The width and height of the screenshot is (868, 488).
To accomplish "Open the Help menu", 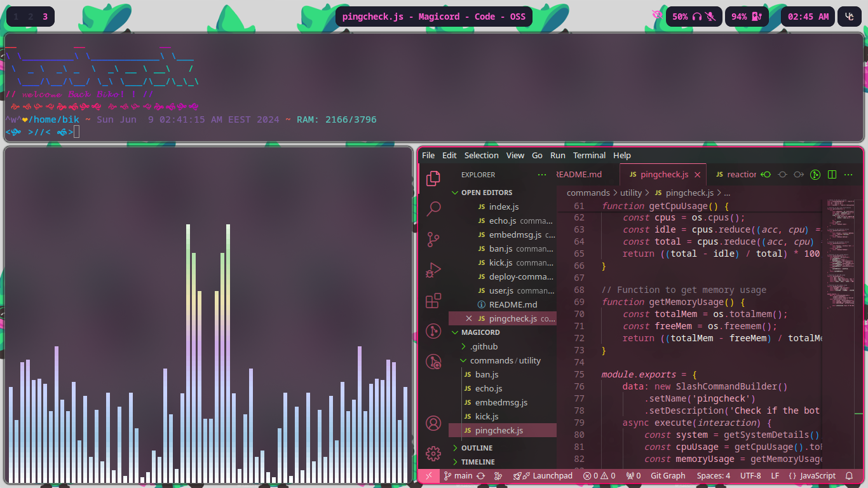I will pos(622,155).
